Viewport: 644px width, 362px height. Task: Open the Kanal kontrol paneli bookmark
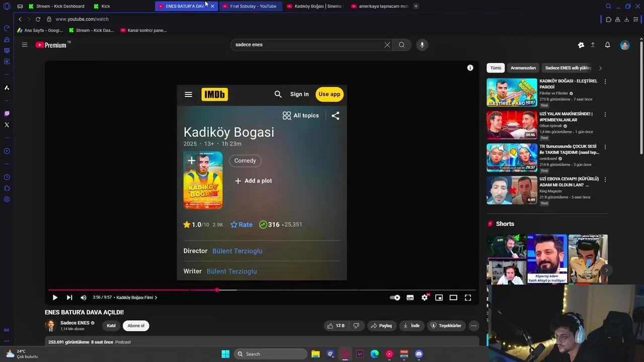(143, 30)
